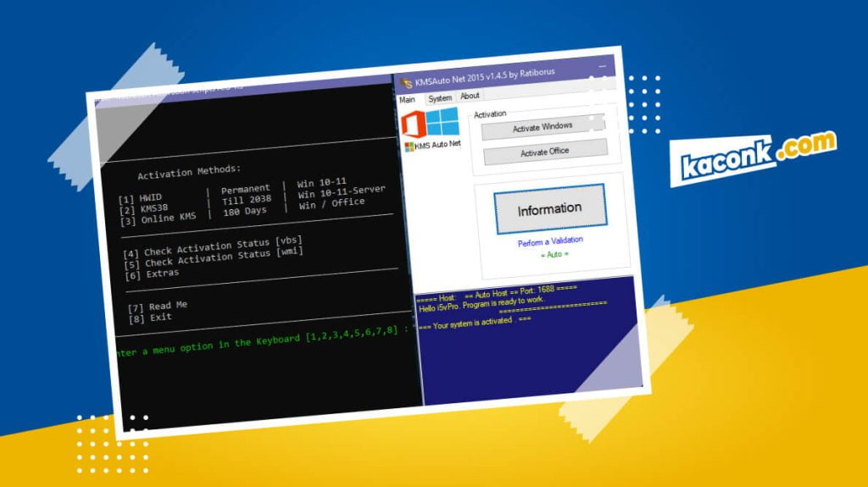Click the 'Permanent' text in console
Screen dimensions: 868x487
(246, 189)
